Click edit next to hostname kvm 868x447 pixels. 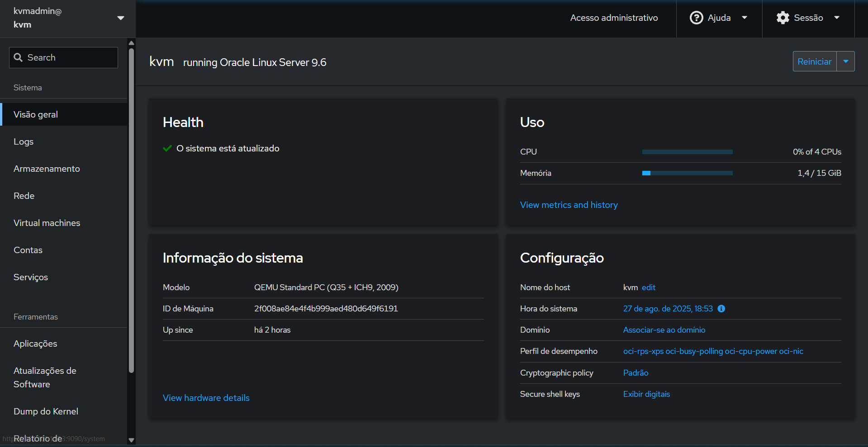648,287
